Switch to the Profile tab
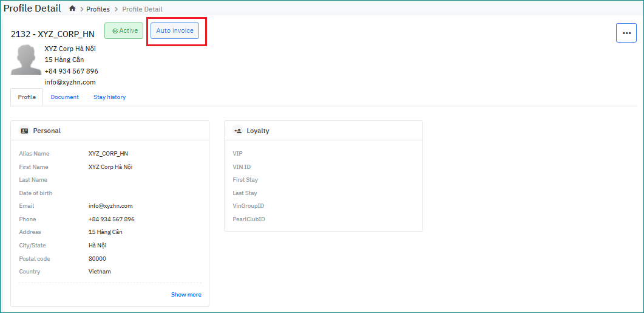644x313 pixels. point(27,97)
